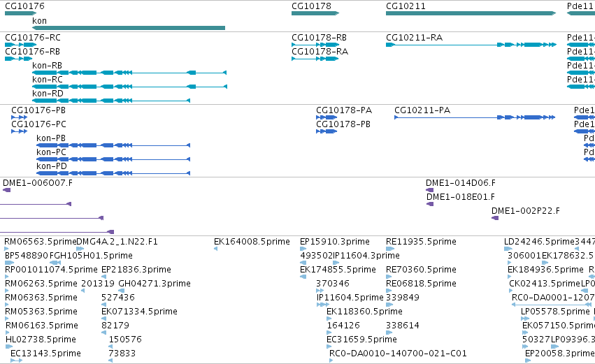Click the 338614 EST label

403,326
